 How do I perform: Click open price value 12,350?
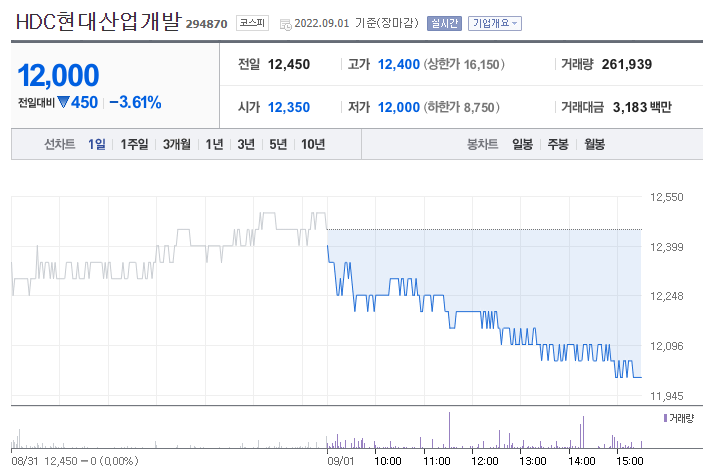pos(289,107)
